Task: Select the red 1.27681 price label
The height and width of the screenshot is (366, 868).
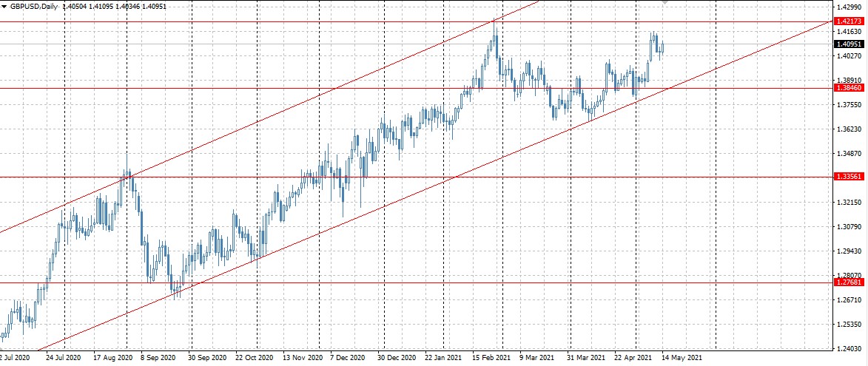Action: 850,282
